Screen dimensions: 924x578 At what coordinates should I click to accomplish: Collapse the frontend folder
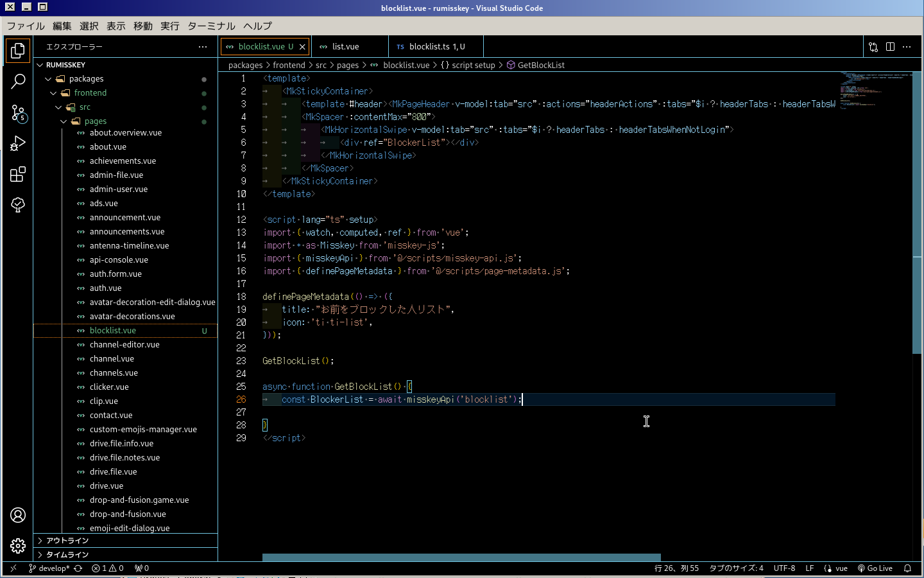(125, 93)
